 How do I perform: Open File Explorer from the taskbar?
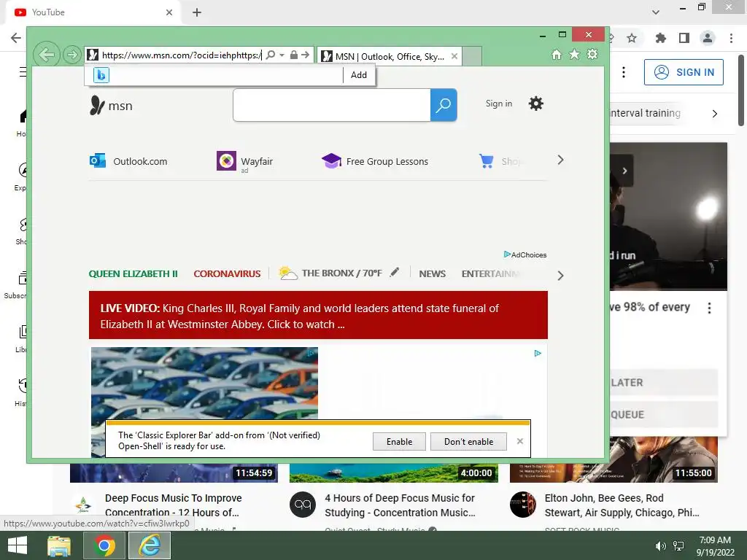(58, 545)
